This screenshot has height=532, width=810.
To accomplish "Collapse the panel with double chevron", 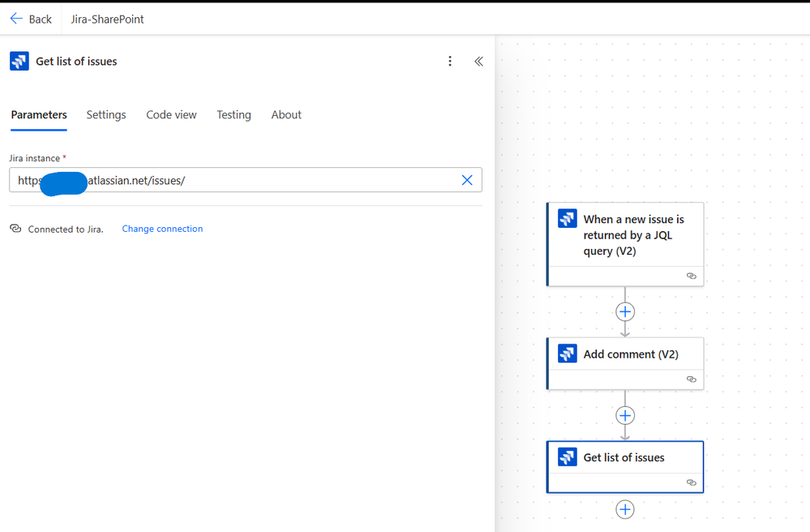I will [x=479, y=62].
